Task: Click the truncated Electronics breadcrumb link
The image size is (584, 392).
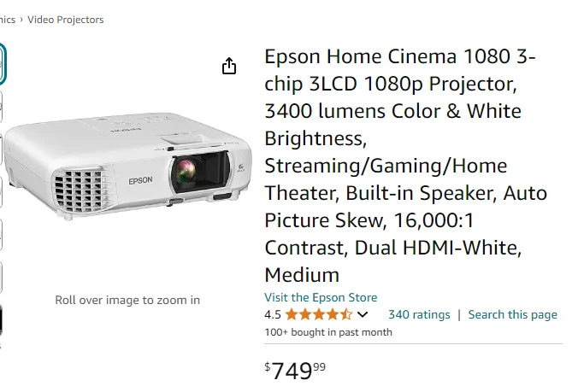Action: tap(8, 20)
